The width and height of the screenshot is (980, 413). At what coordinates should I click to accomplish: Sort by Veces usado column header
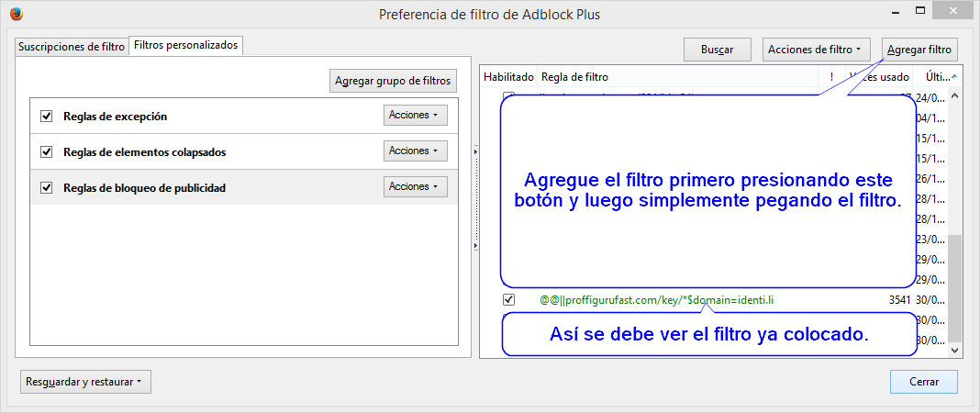coord(879,77)
